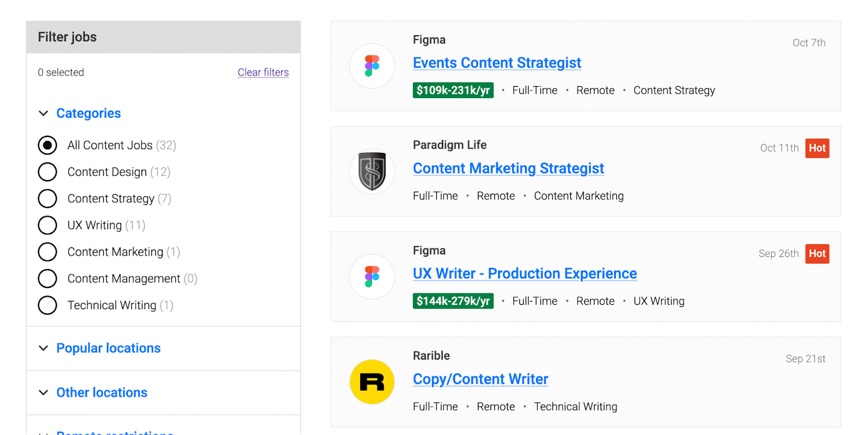The width and height of the screenshot is (868, 435).
Task: Select the All Content Jobs radio button
Action: (48, 145)
